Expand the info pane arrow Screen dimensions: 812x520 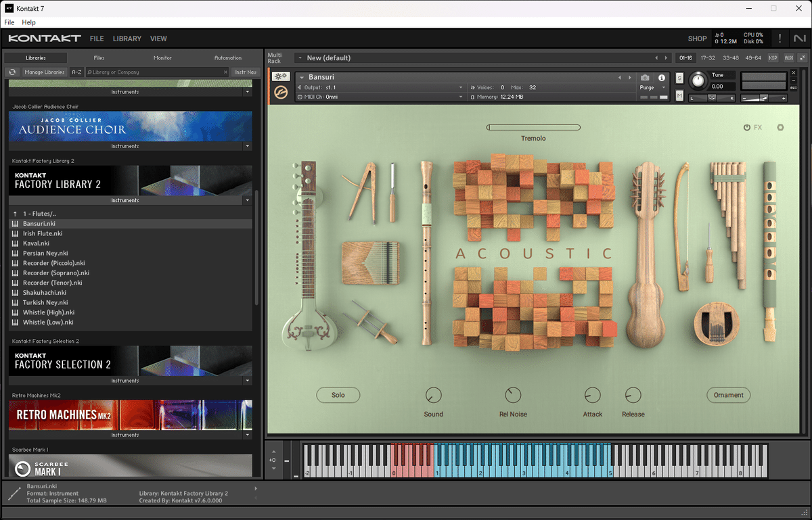tap(256, 488)
